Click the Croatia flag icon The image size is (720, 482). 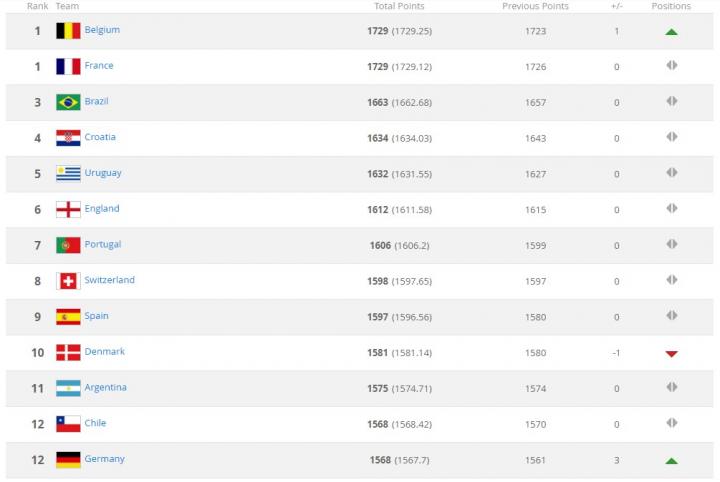click(x=68, y=138)
